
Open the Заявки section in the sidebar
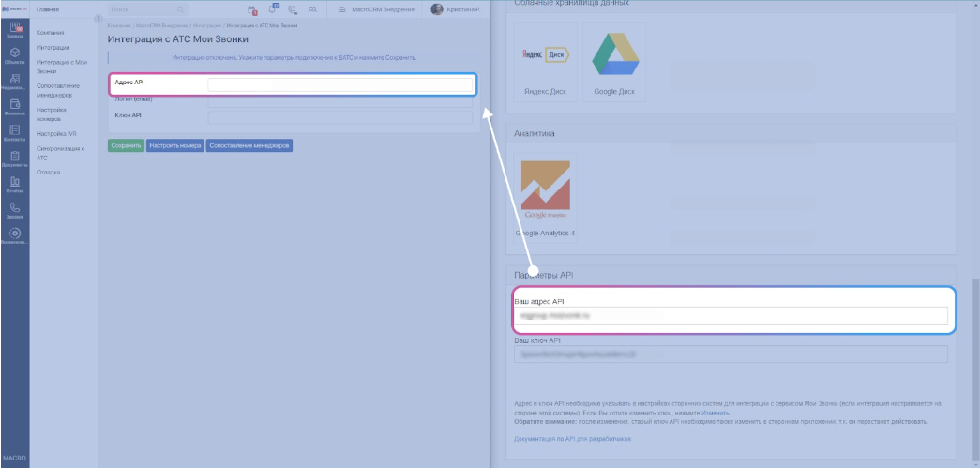pyautogui.click(x=16, y=30)
